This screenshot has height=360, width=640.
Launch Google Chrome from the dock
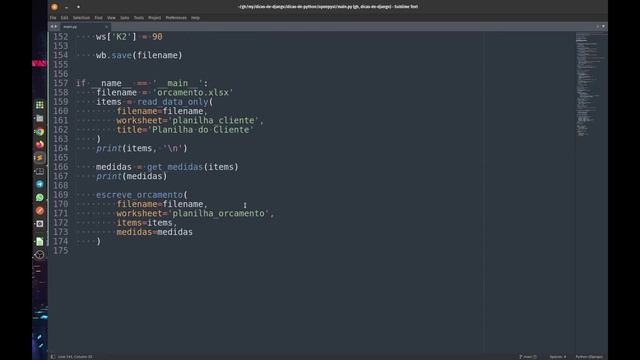[40, 131]
